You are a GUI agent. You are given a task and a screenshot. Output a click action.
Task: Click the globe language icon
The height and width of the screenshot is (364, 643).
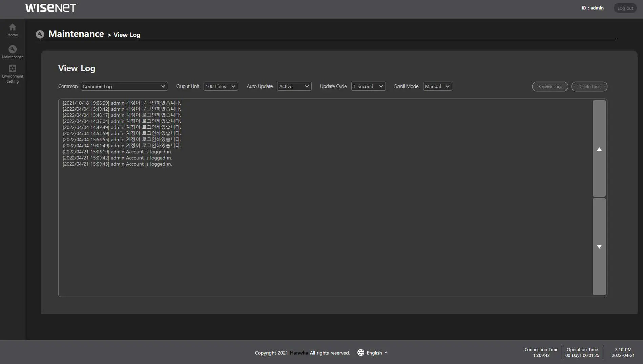point(361,352)
